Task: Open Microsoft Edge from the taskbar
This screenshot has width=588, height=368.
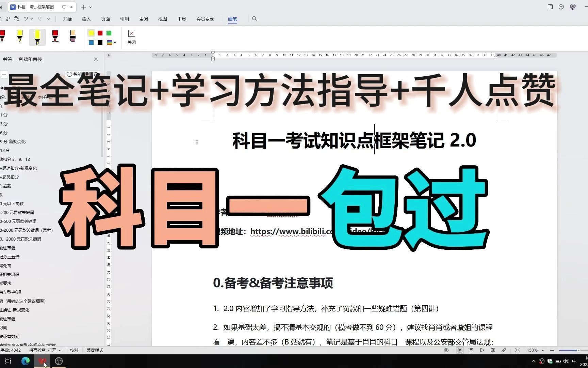Action: 26,361
